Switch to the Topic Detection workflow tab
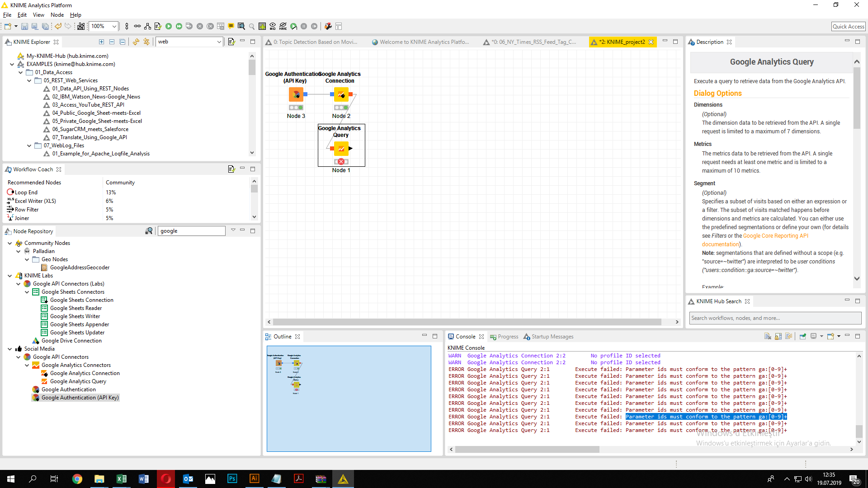This screenshot has width=868, height=488. click(x=312, y=42)
